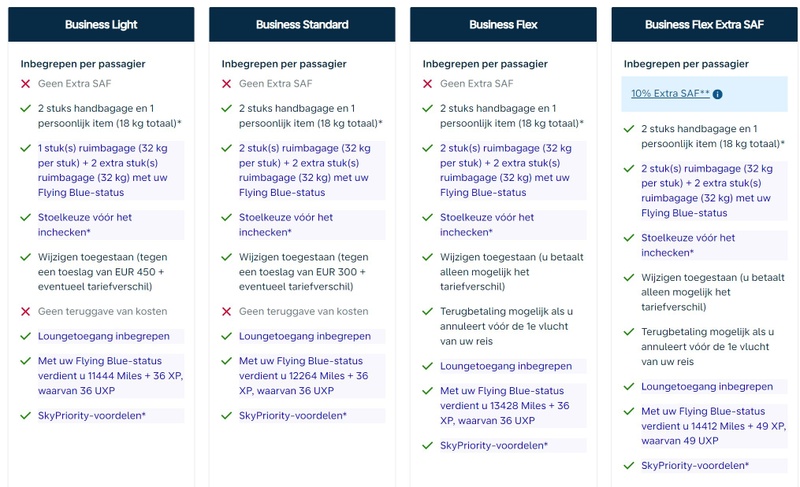Click the red cross next to Geen Extra SAF in Business Light

[26, 84]
